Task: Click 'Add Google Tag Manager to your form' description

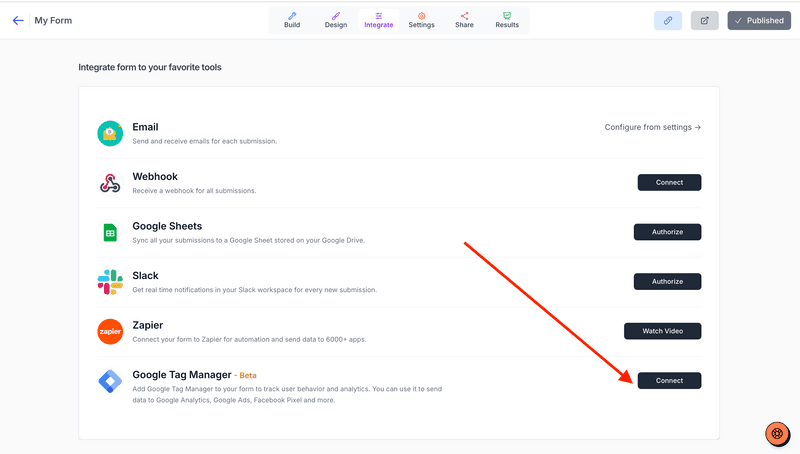Action: click(x=287, y=394)
